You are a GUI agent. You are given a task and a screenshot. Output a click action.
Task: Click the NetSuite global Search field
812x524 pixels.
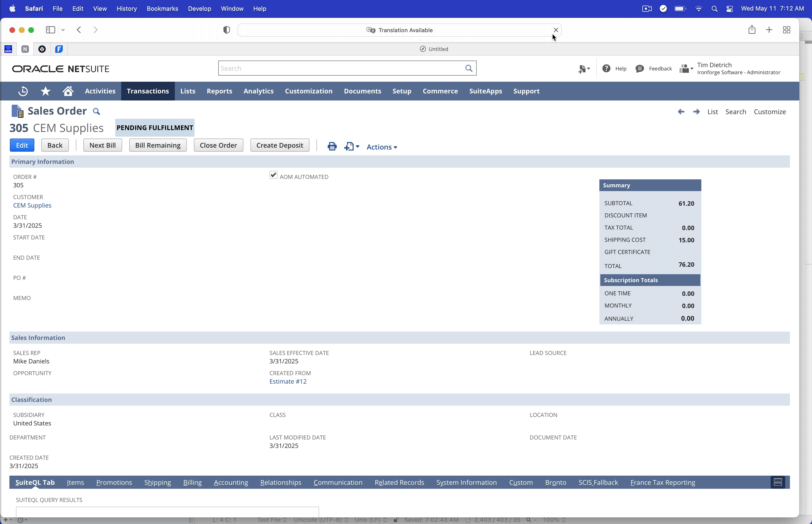pos(347,68)
